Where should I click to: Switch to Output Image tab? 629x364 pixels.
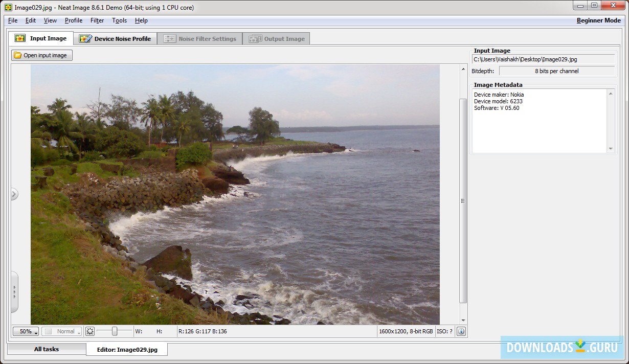(x=276, y=39)
